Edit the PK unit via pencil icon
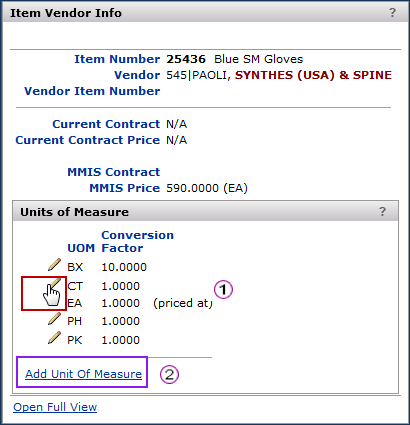The image size is (410, 425). pyautogui.click(x=54, y=338)
